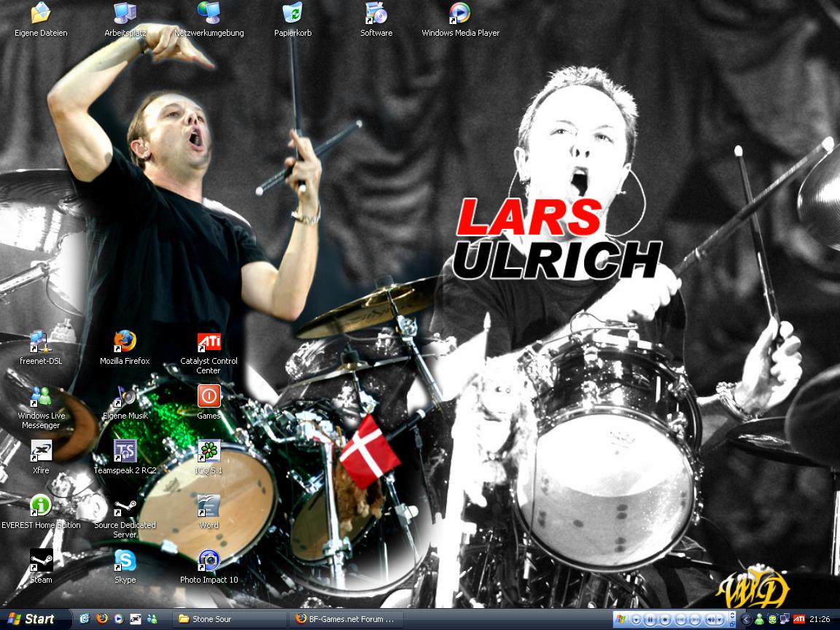Select the Teamspeak 2 RC2 shortcut
This screenshot has width=840, height=630.
tap(125, 457)
